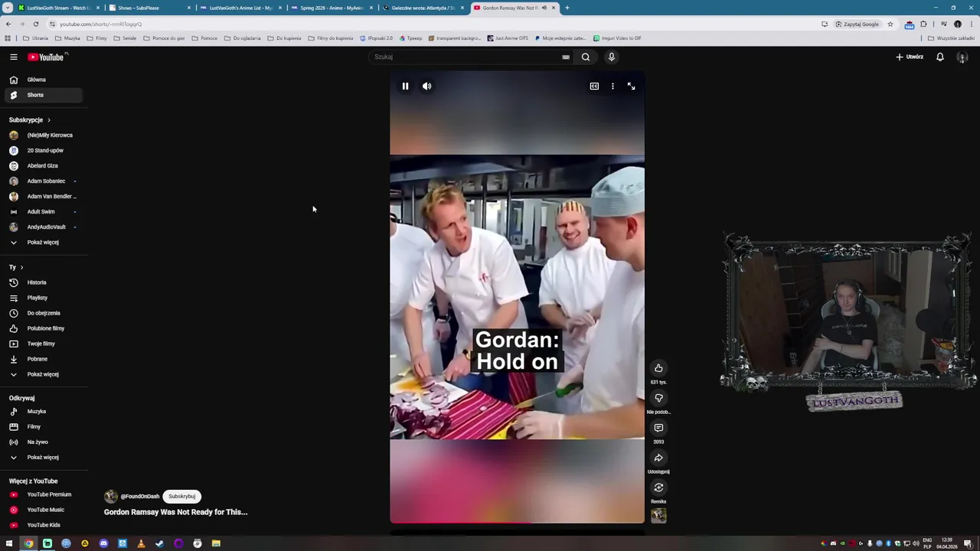980x551 pixels.
Task: Expand the Subskrypcje section
Action: tap(30, 120)
